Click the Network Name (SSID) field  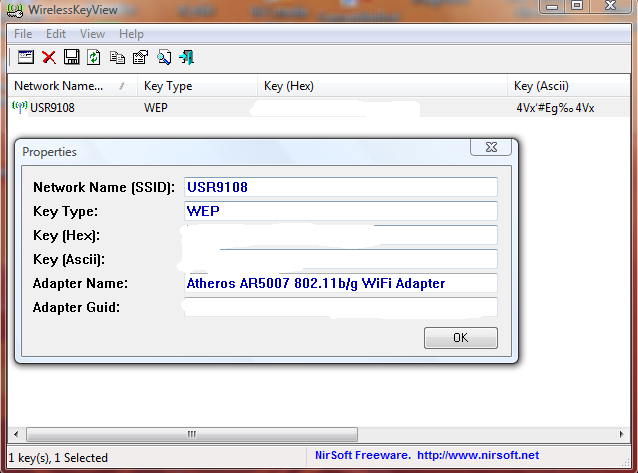341,187
